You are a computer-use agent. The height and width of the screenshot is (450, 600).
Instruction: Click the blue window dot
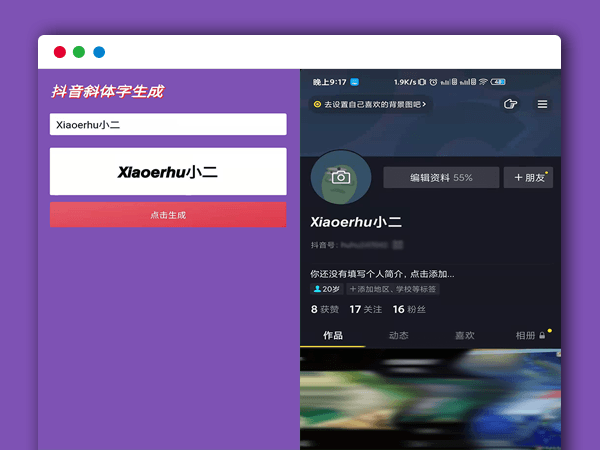99,52
